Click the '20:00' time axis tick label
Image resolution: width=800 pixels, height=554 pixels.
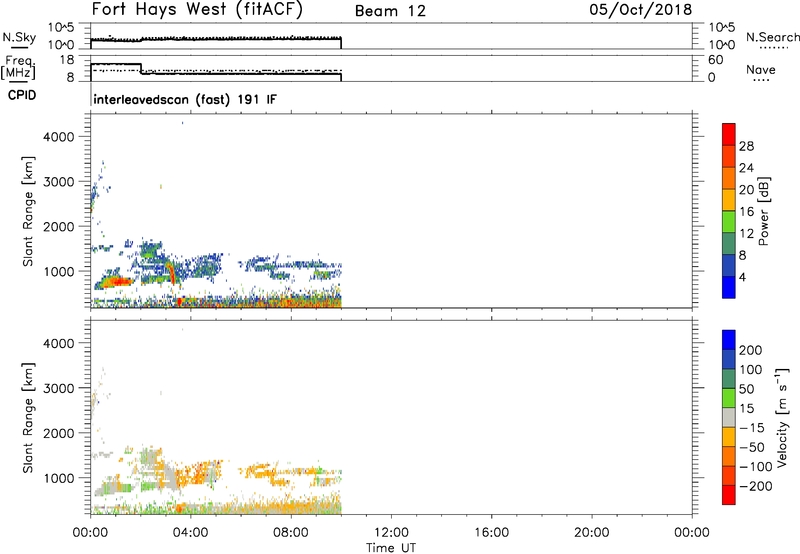click(x=592, y=533)
